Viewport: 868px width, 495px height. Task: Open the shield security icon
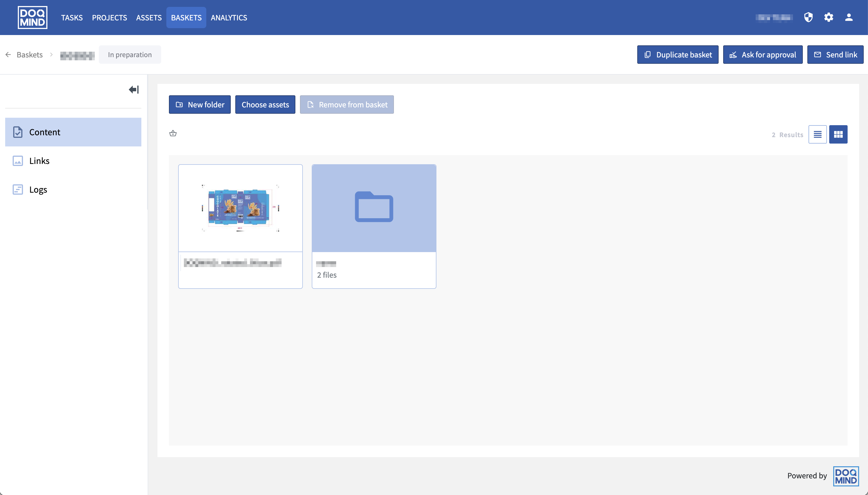(x=808, y=17)
